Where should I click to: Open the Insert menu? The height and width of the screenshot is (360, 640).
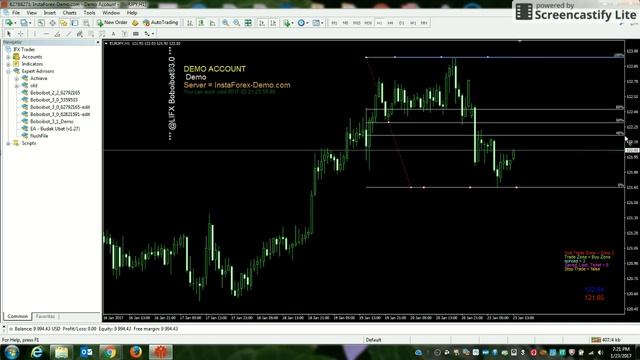point(49,13)
